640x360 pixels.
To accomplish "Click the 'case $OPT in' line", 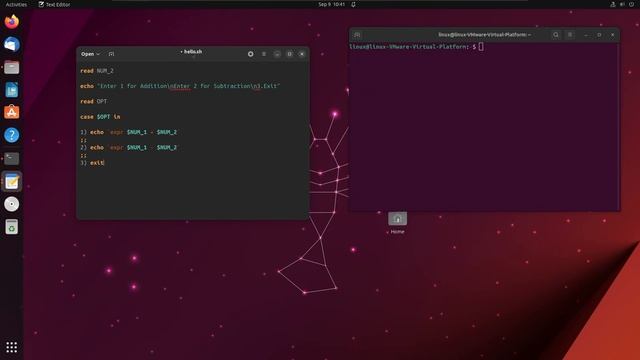I will click(100, 117).
